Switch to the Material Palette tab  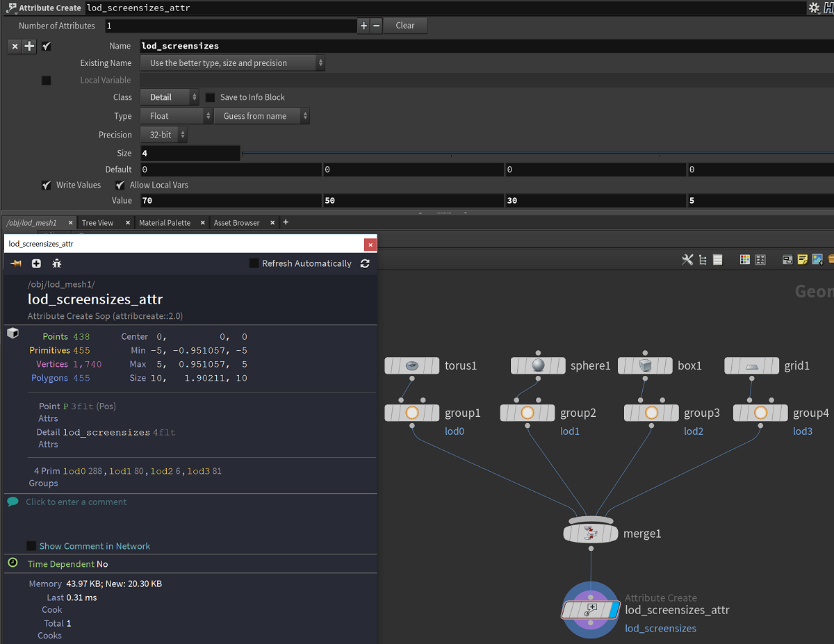(x=165, y=223)
